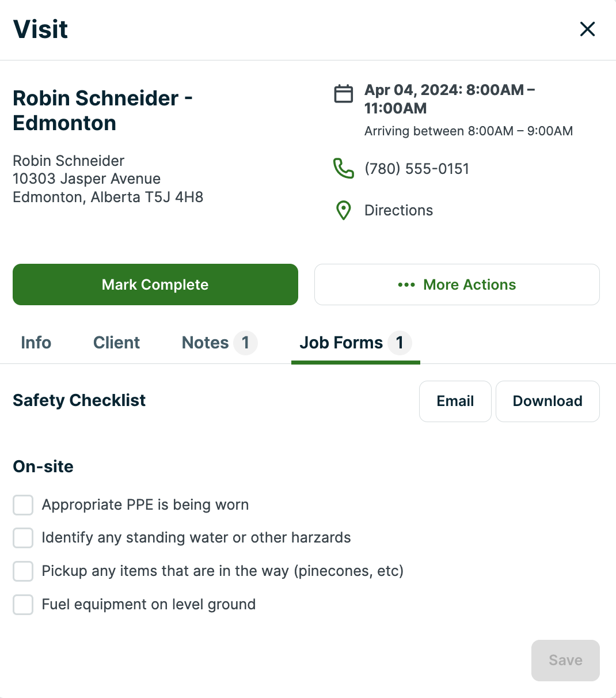Download the Safety Checklist form
Viewport: 616px width, 698px height.
tap(547, 401)
